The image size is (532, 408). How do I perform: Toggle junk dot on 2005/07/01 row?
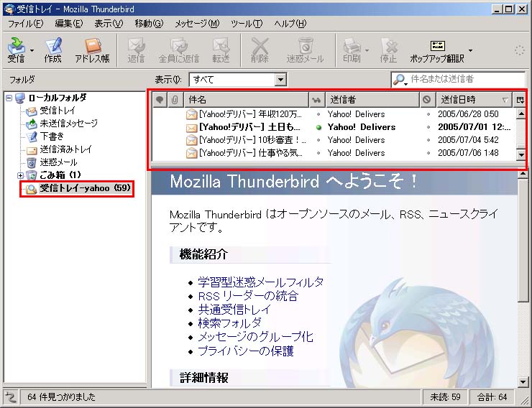point(428,128)
